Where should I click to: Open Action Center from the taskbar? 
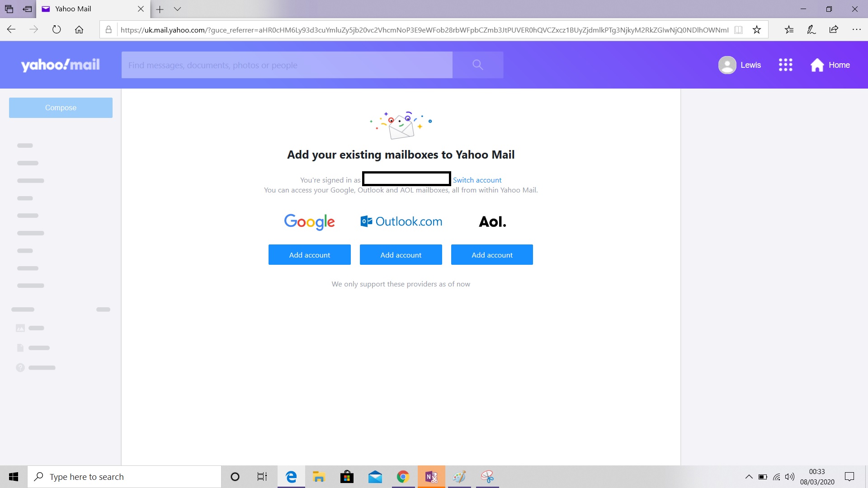(x=849, y=477)
